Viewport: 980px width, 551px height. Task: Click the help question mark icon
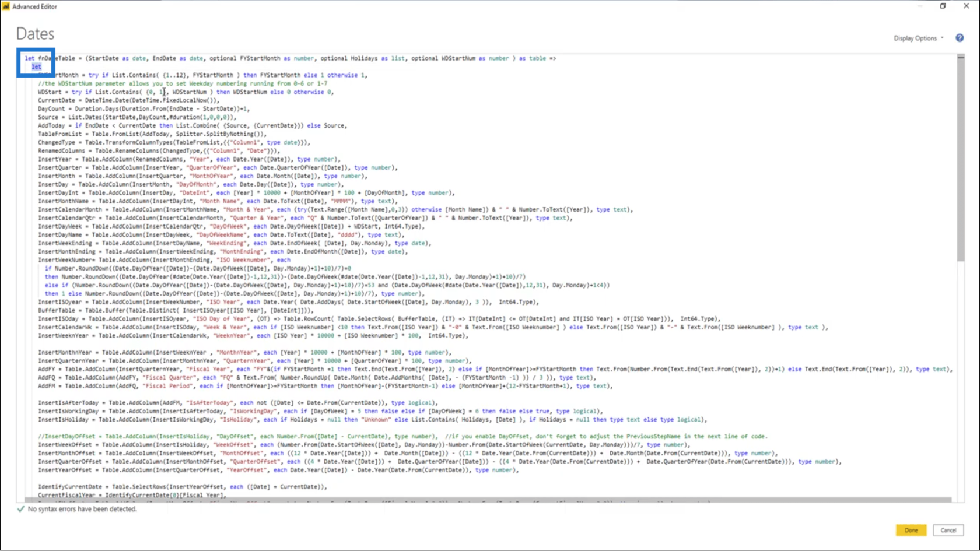point(960,38)
